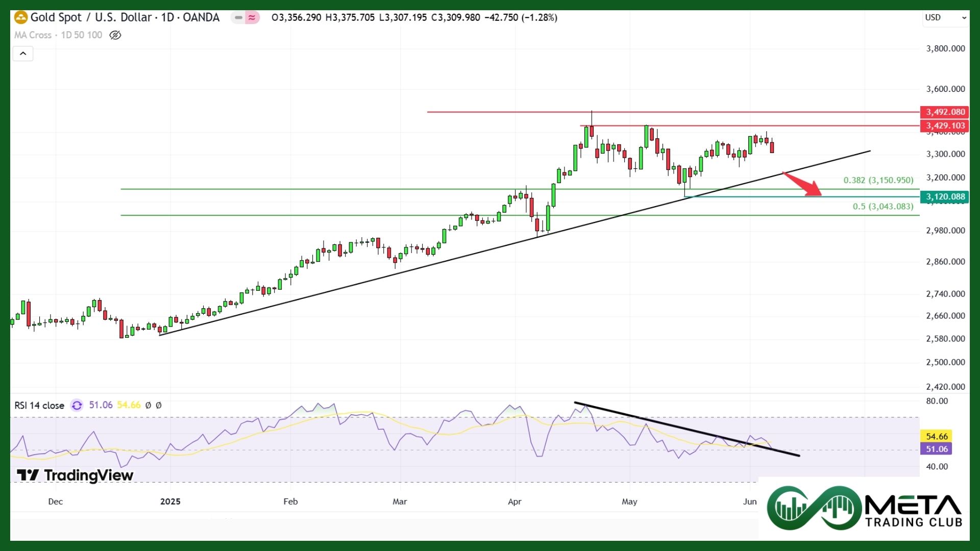Click the 54.66 yellow RSI label

[x=936, y=436]
